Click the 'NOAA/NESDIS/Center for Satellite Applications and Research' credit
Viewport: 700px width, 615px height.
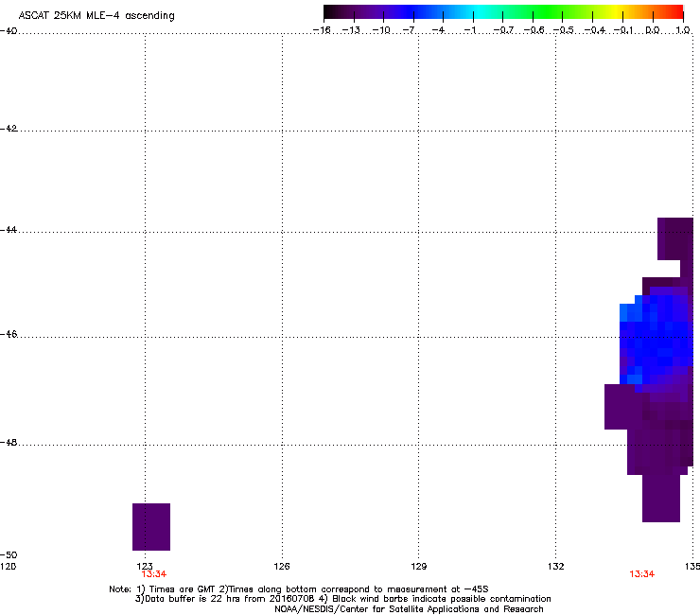409,609
